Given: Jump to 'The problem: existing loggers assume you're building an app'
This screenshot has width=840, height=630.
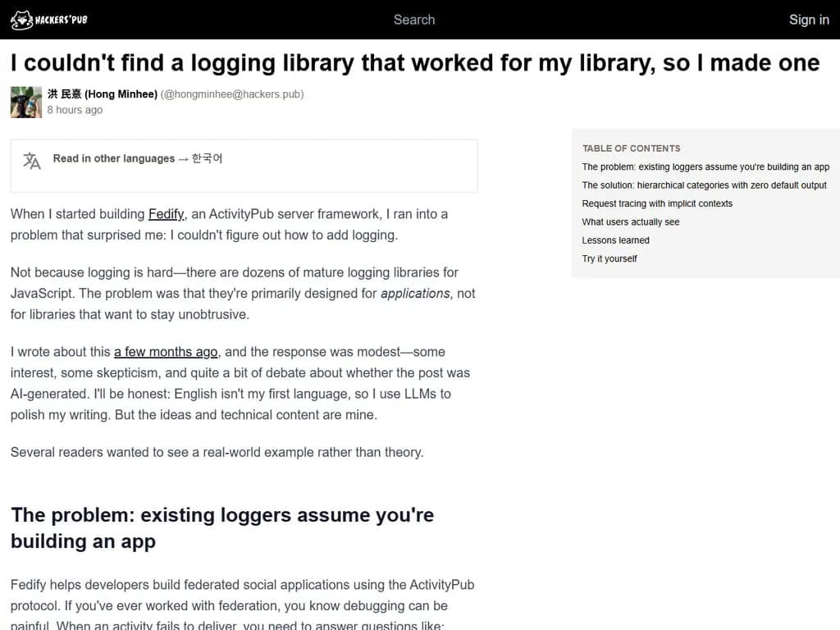Looking at the screenshot, I should click(x=705, y=167).
